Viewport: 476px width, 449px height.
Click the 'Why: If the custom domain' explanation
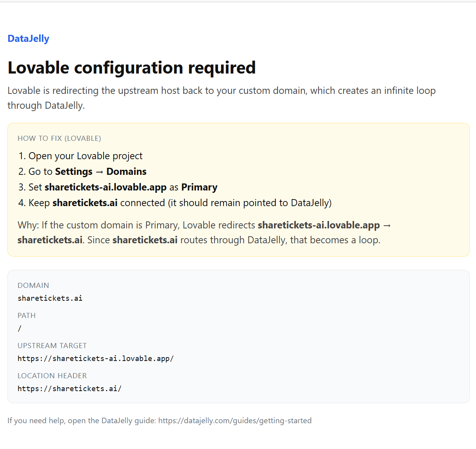click(x=204, y=232)
